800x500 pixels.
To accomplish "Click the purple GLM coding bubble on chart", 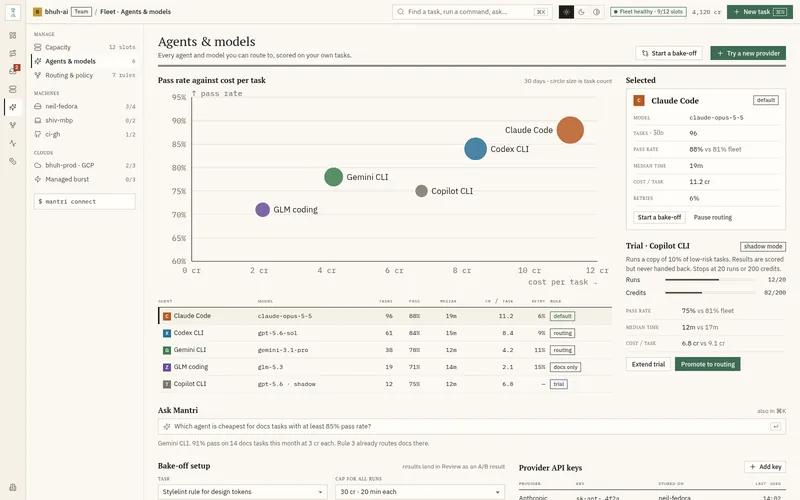I will [x=262, y=210].
